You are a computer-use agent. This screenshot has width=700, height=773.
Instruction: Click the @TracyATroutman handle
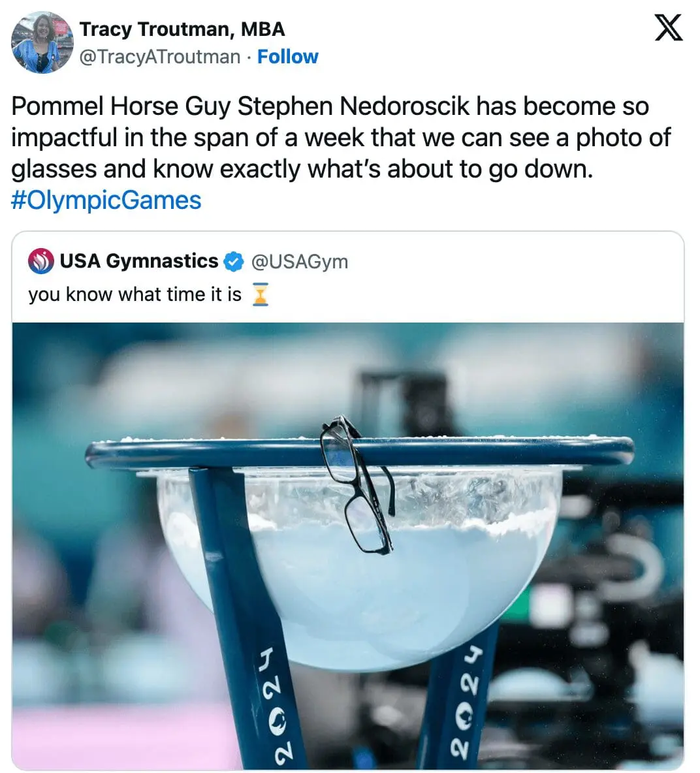point(159,57)
